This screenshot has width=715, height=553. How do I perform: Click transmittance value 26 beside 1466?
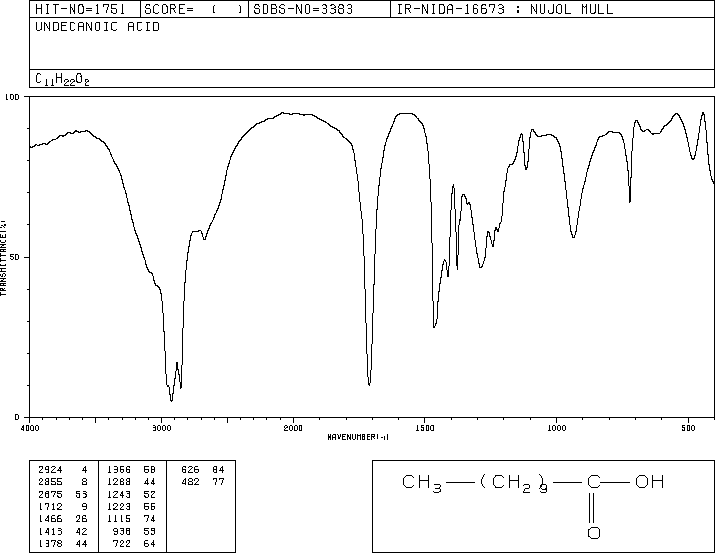coord(81,519)
